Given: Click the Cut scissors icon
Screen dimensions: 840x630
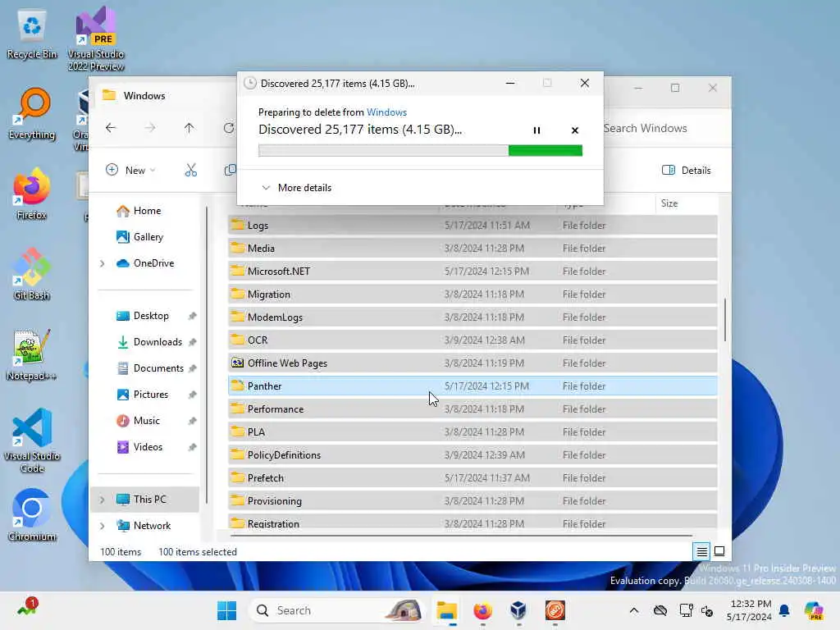Looking at the screenshot, I should click(x=190, y=171).
